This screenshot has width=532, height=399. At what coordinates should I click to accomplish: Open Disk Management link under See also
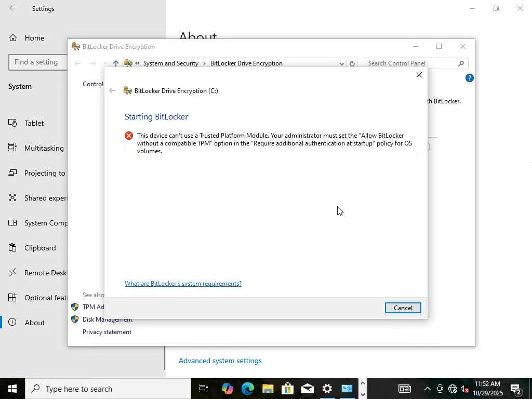tap(107, 320)
